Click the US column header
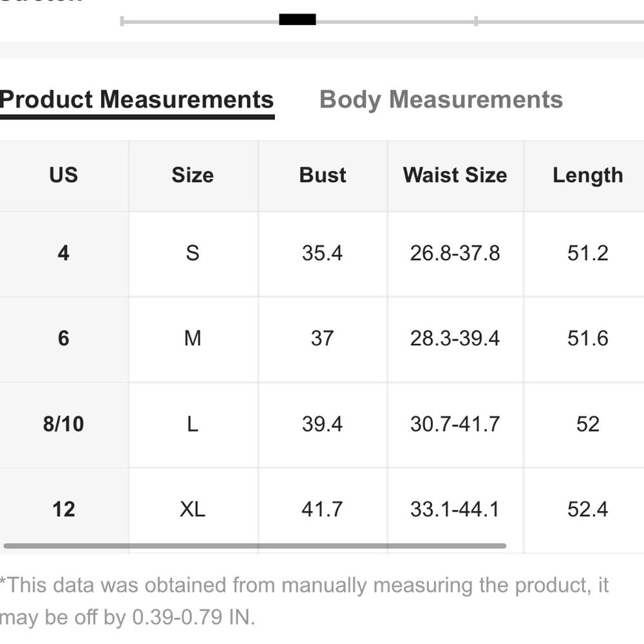The image size is (644, 644). click(x=64, y=176)
